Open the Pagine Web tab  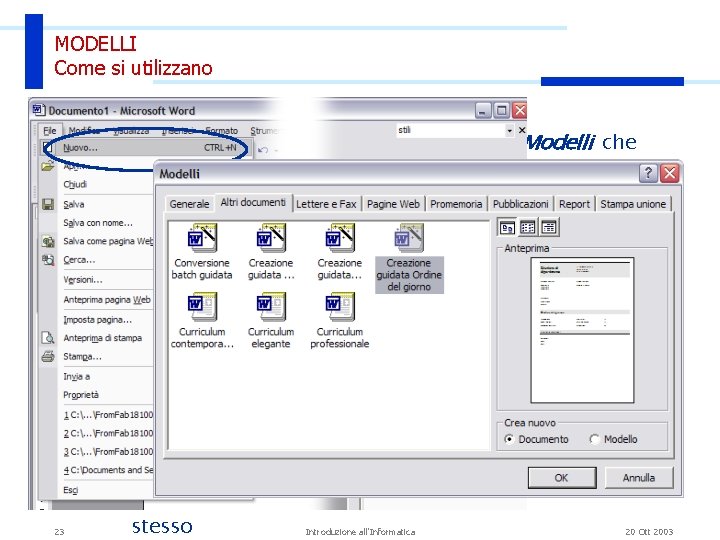pyautogui.click(x=393, y=204)
